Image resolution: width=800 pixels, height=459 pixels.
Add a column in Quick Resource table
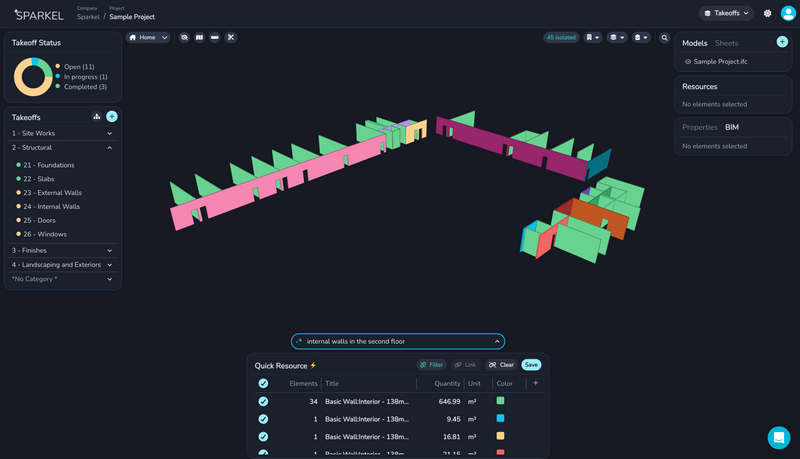point(535,383)
